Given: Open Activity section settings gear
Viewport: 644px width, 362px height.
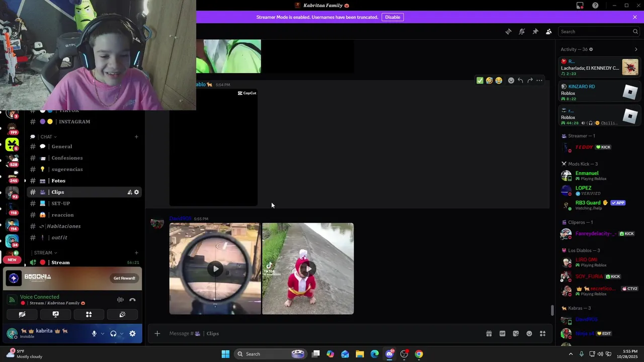Looking at the screenshot, I should (591, 49).
